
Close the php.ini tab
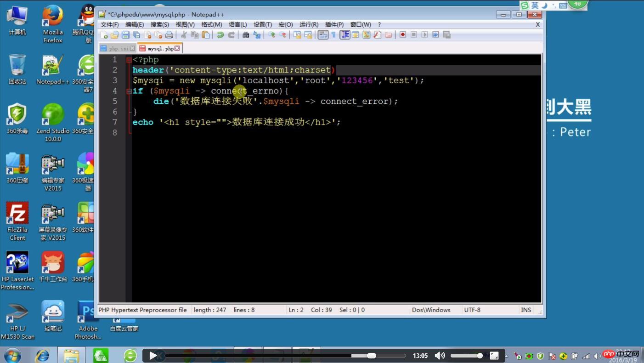(x=133, y=48)
